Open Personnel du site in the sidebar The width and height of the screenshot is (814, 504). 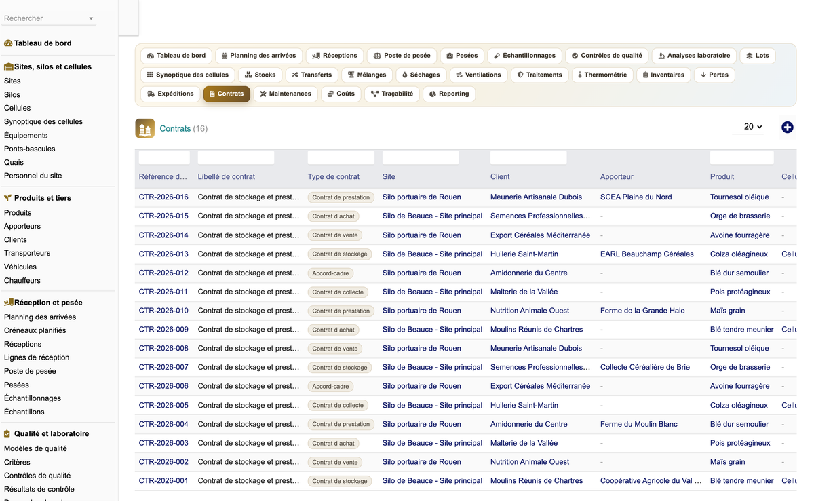(x=33, y=176)
